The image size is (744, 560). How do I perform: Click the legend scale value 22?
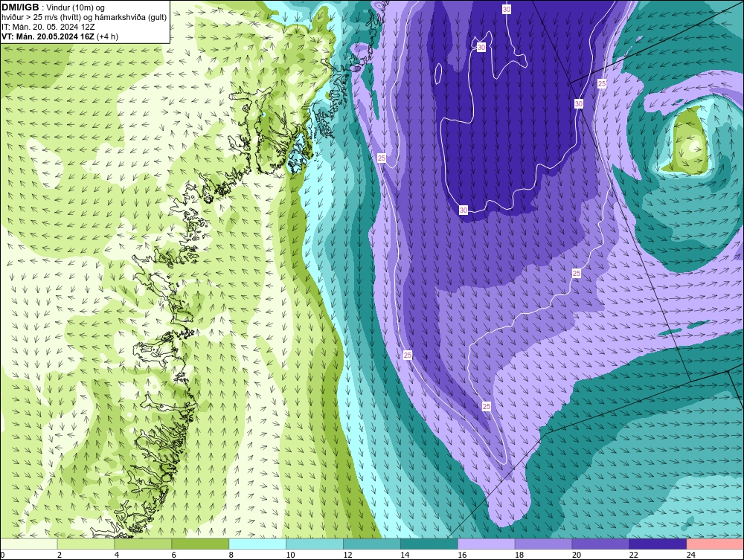click(634, 555)
